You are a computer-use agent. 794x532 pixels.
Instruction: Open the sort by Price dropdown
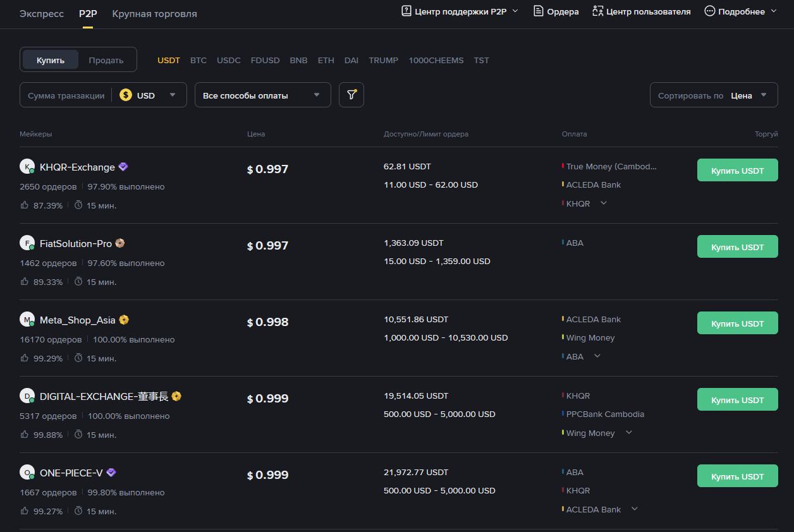pos(713,95)
